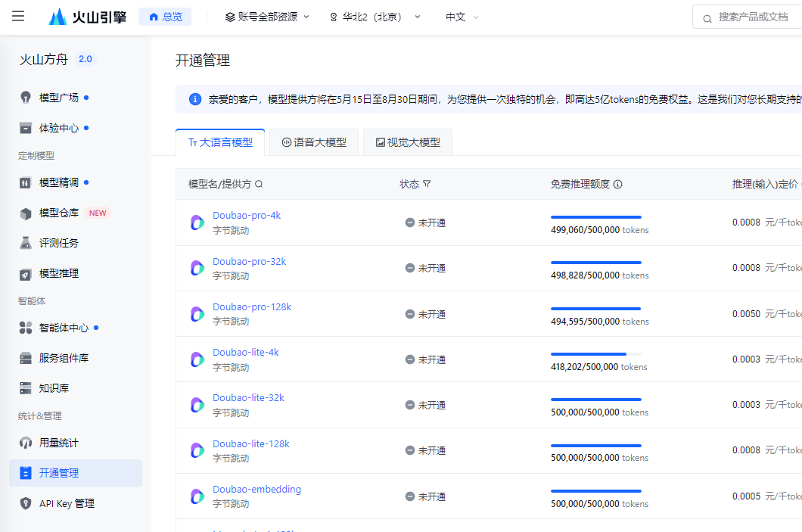This screenshot has height=532, width=802.
Task: Open the Doubao-lite-128k model link
Action: click(251, 444)
